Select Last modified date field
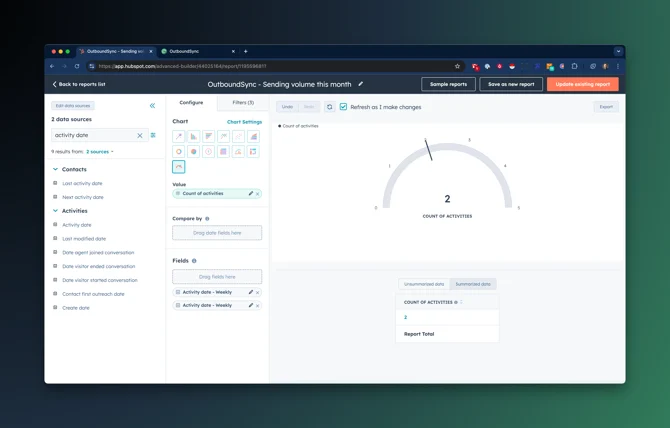670x428 pixels. pyautogui.click(x=84, y=239)
